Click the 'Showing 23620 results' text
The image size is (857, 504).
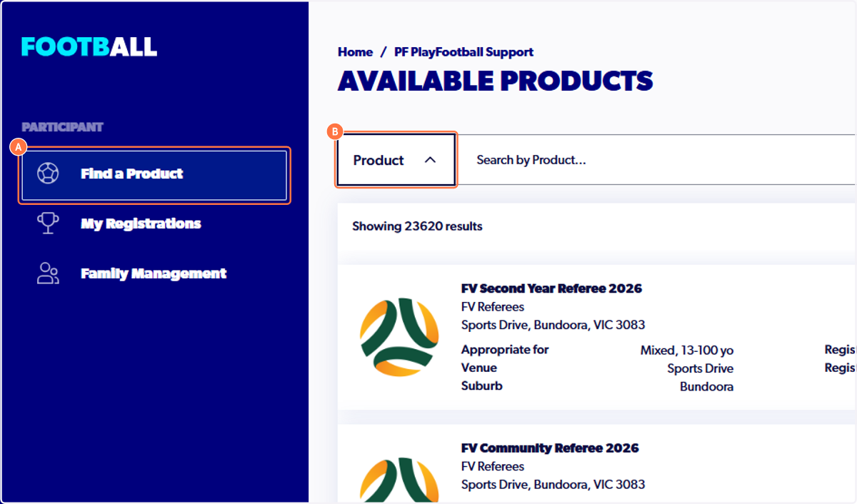(x=417, y=226)
